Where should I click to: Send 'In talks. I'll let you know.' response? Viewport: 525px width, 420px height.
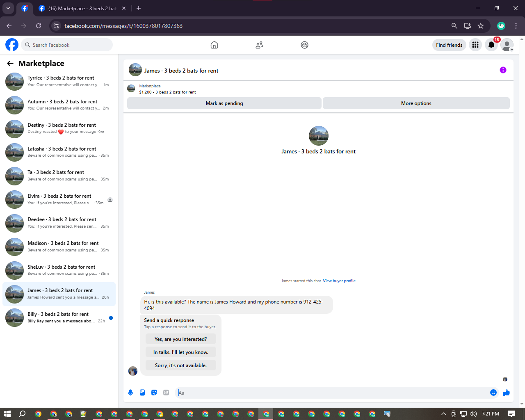tap(181, 352)
